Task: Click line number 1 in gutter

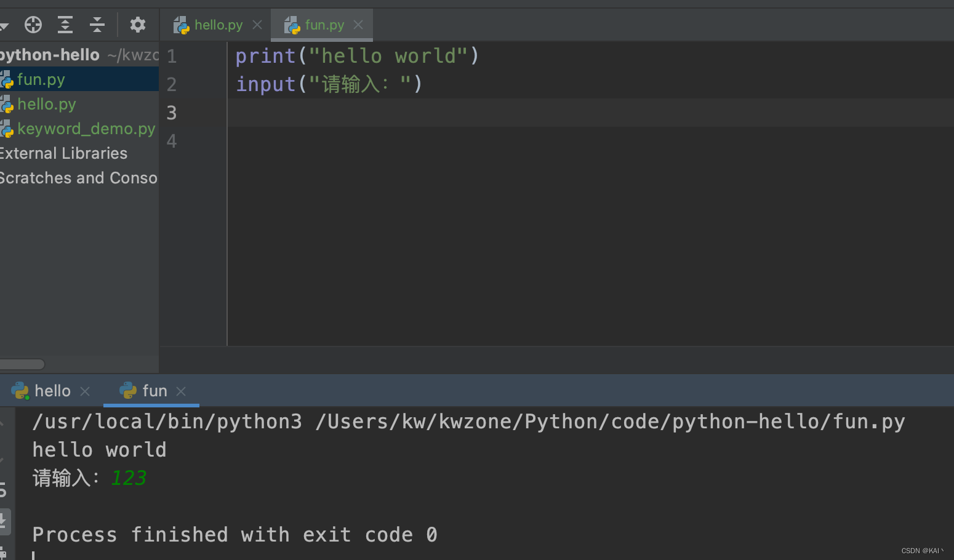Action: pyautogui.click(x=172, y=56)
